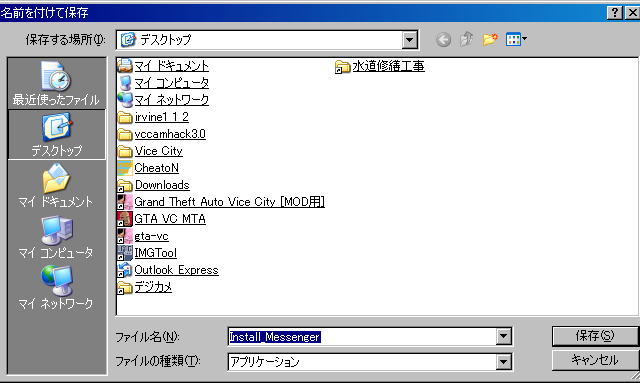Click the Back arrow toolbar icon
This screenshot has height=383, width=640.
coord(443,40)
